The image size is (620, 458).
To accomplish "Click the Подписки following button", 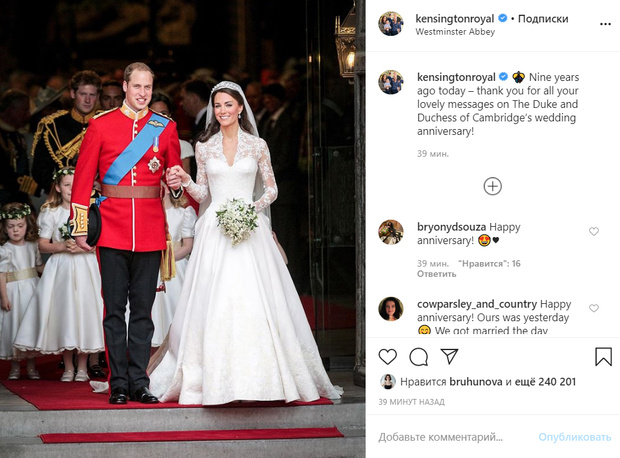I will tap(543, 19).
